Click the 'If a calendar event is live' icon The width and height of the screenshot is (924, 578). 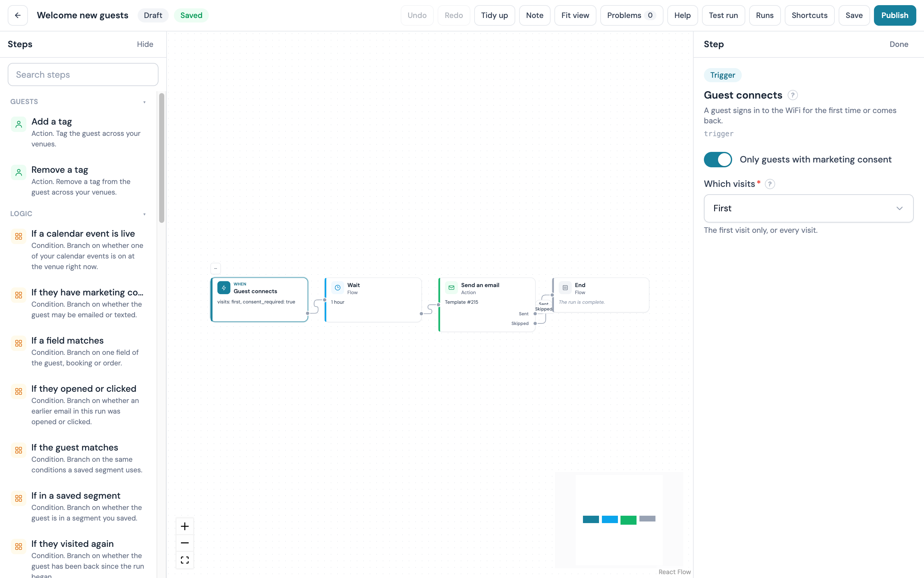pos(19,236)
